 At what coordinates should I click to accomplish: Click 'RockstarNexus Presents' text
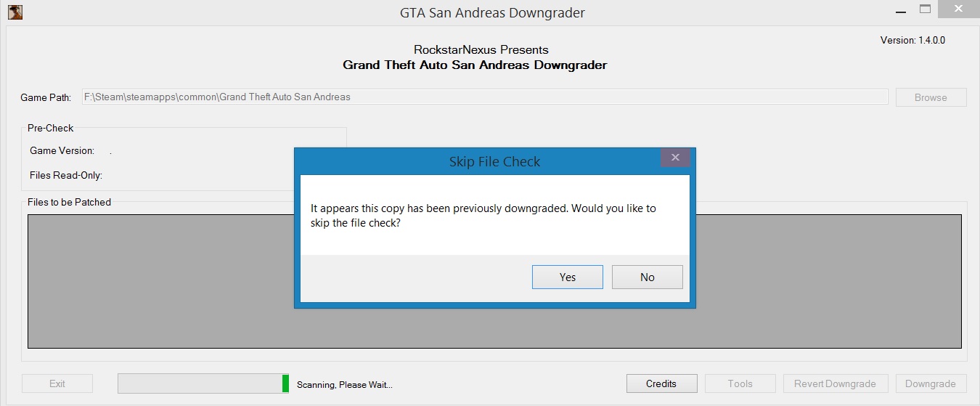(x=481, y=49)
